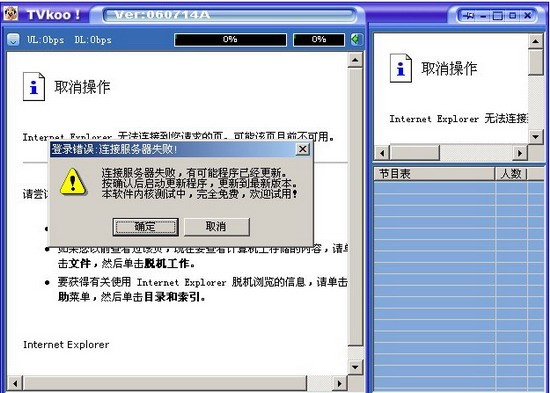This screenshot has height=393, width=550.
Task: Click the Internet Explorer footer text
Action: click(x=66, y=345)
